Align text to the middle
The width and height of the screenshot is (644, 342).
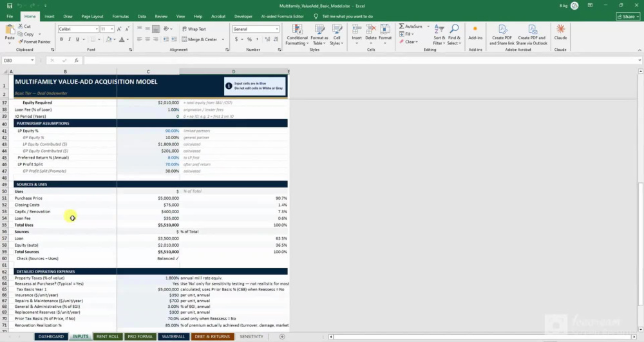(147, 29)
